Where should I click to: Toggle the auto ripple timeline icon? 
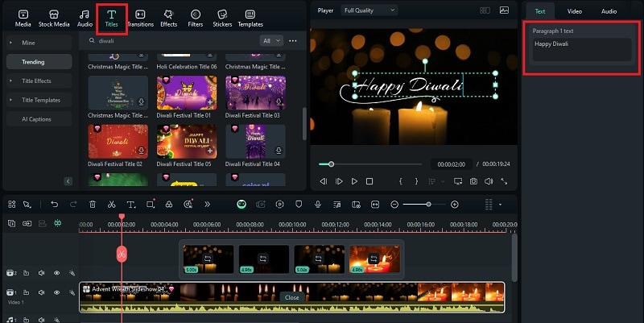point(57,223)
